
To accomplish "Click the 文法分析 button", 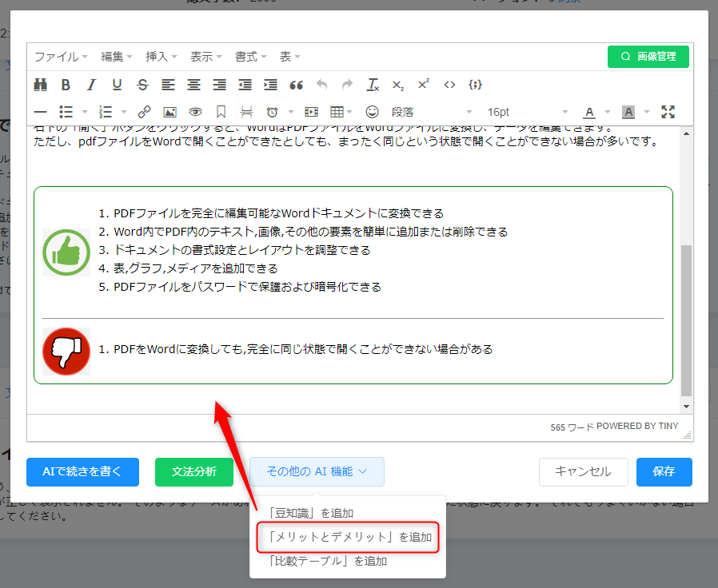I will (x=194, y=472).
